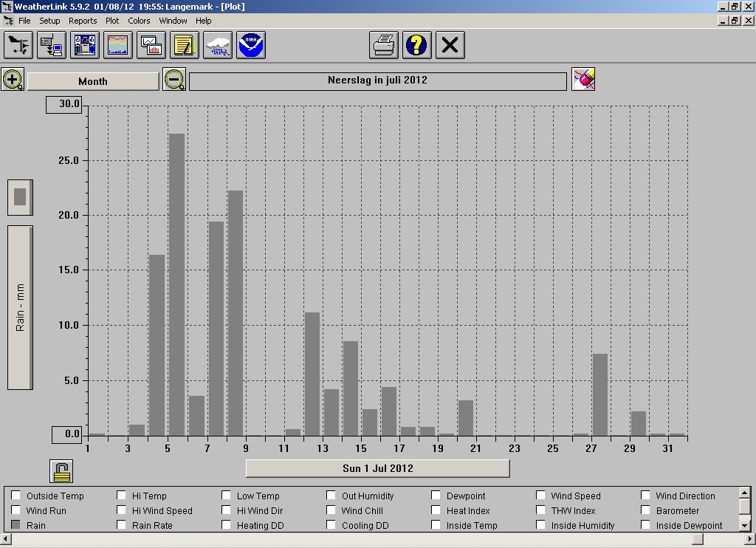Open the Window menu
The height and width of the screenshot is (548, 756).
coord(173,21)
